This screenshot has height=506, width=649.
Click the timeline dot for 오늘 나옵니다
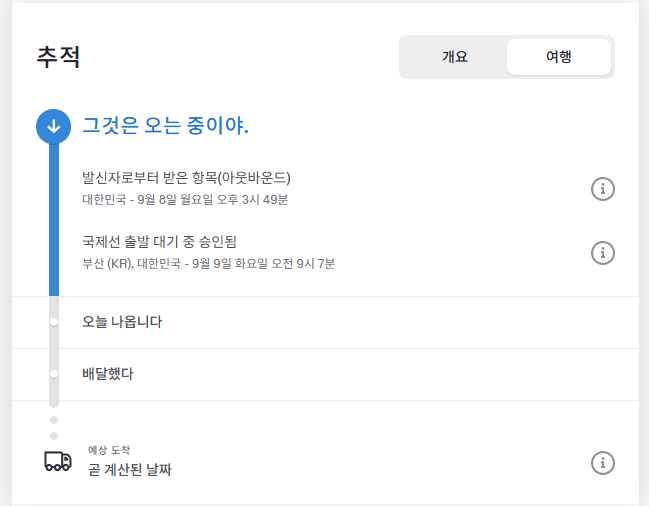pos(54,322)
